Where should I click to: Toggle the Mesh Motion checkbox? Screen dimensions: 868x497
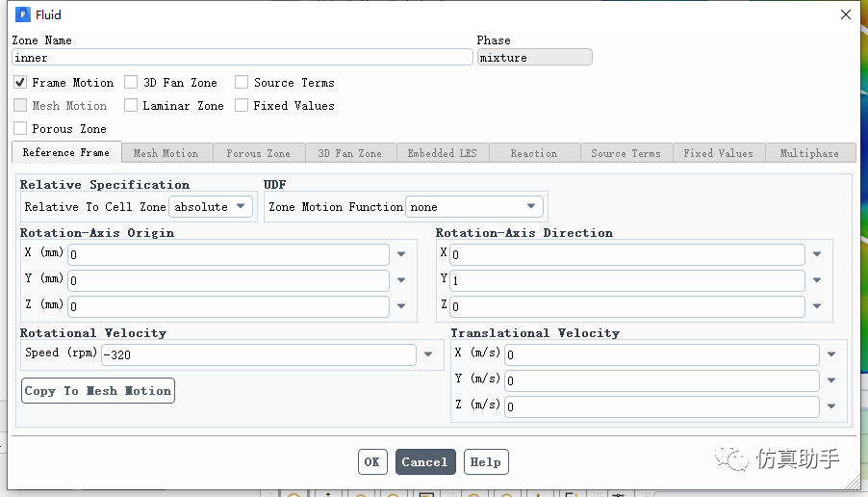coord(20,105)
